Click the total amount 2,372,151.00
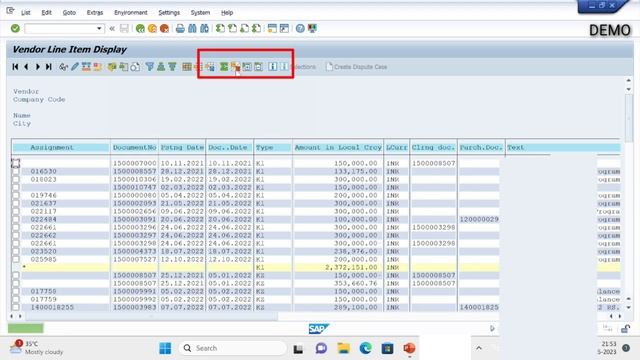Screen dimensions: 640x360 (x=351, y=267)
